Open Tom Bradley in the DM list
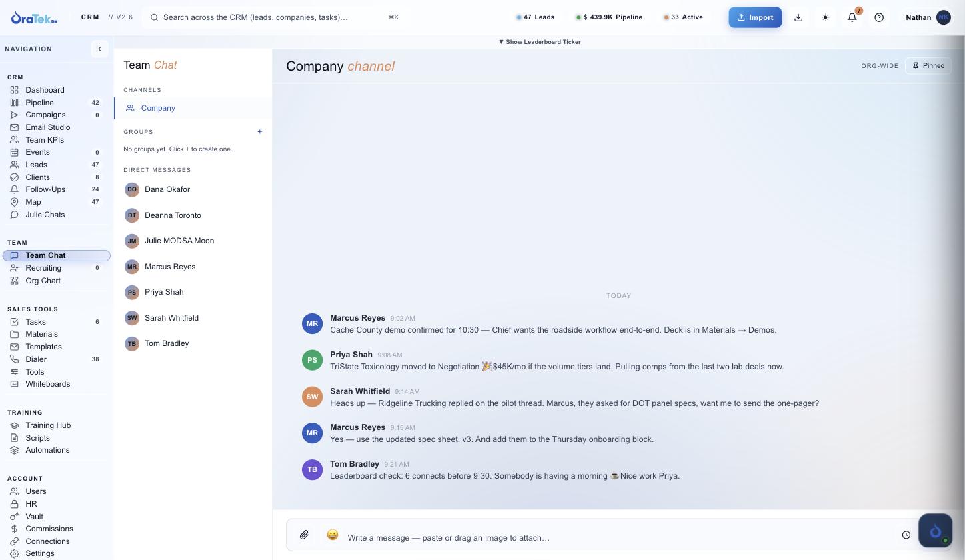Image resolution: width=965 pixels, height=560 pixels. point(193,343)
